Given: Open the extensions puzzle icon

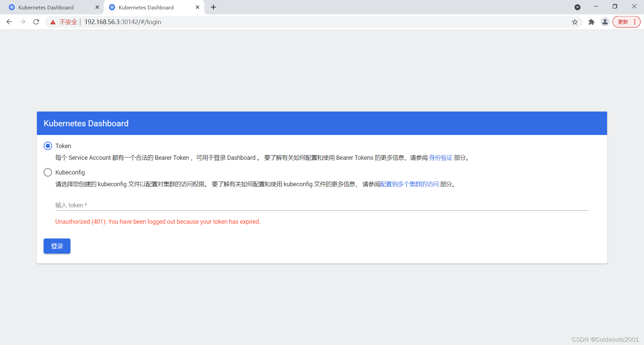Looking at the screenshot, I should click(x=592, y=22).
